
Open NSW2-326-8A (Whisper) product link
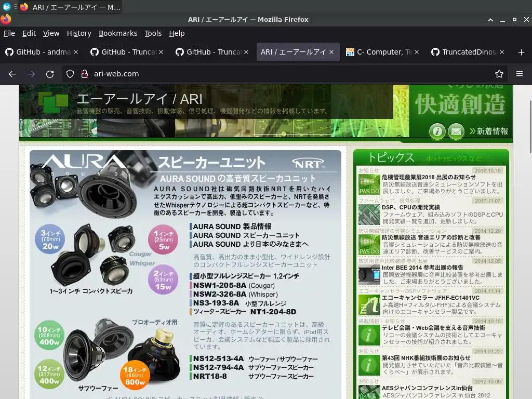click(x=235, y=294)
